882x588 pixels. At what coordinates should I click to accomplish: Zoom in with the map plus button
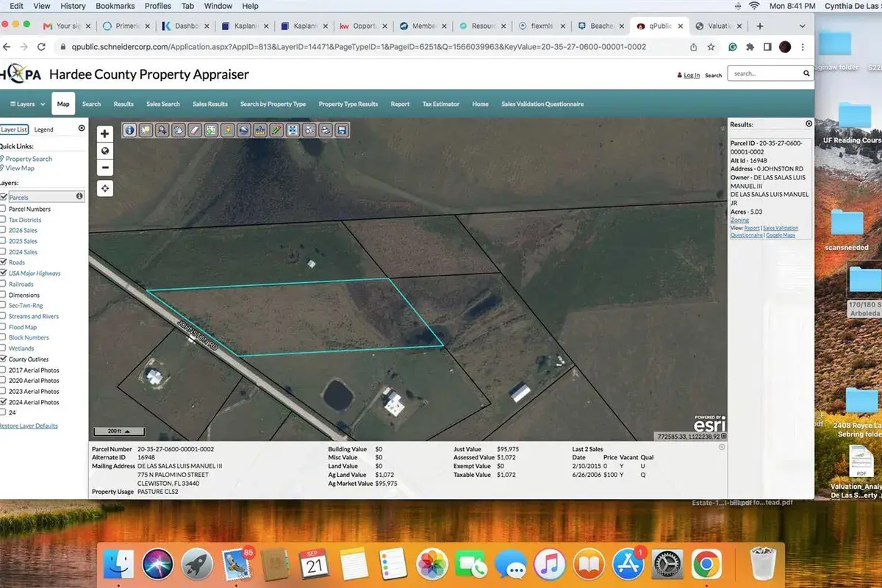(x=105, y=134)
